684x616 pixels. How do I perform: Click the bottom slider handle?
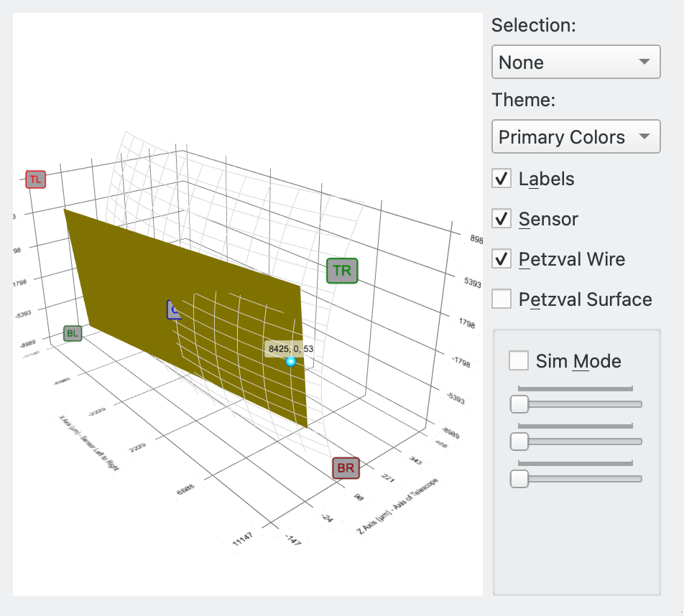tap(519, 478)
